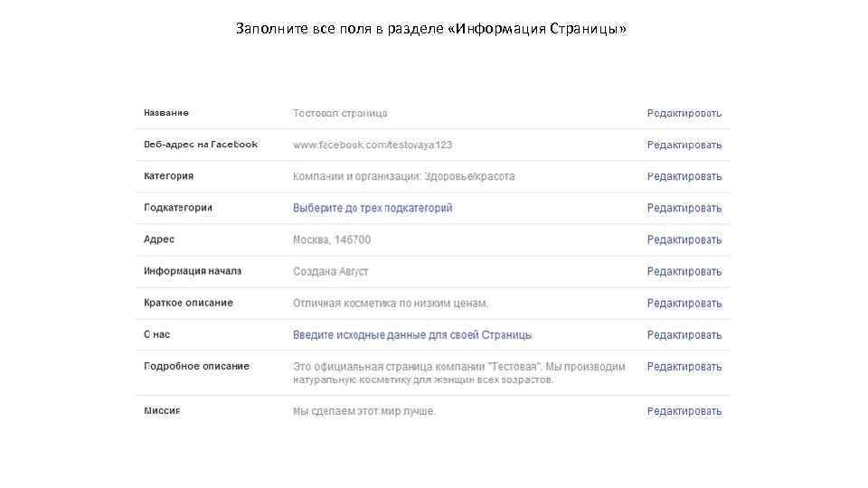Viewport: 868px width, 488px height.
Task: Click Редактировать for Категория
Action: (x=684, y=176)
